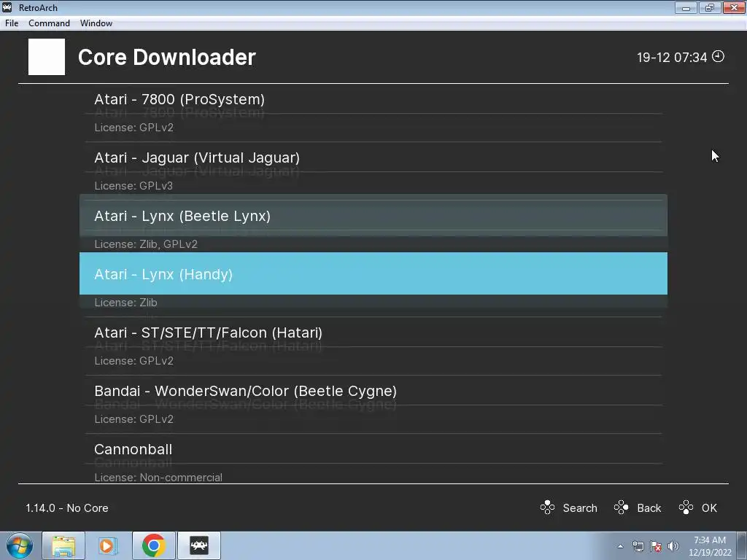
Task: Click the network tray icon
Action: tap(638, 546)
